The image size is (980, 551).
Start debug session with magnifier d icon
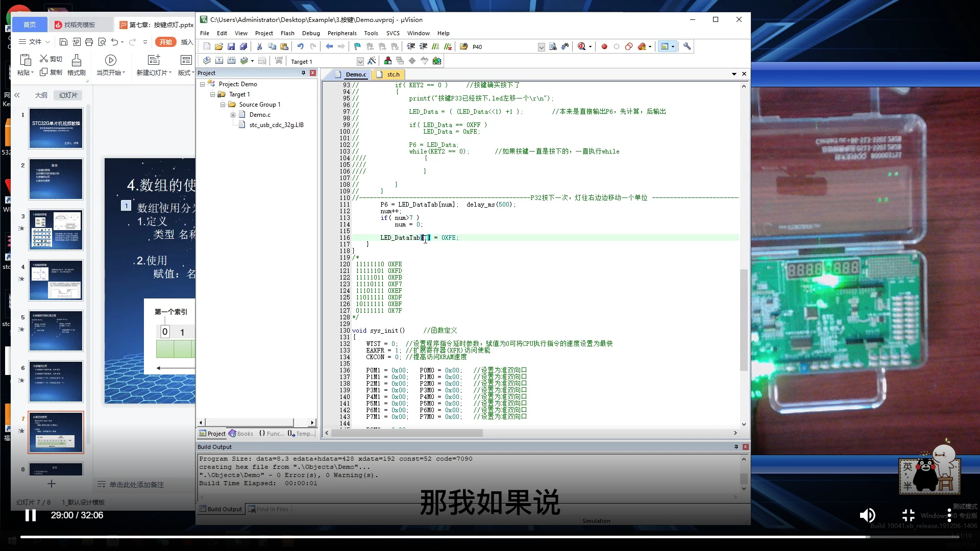tap(581, 46)
